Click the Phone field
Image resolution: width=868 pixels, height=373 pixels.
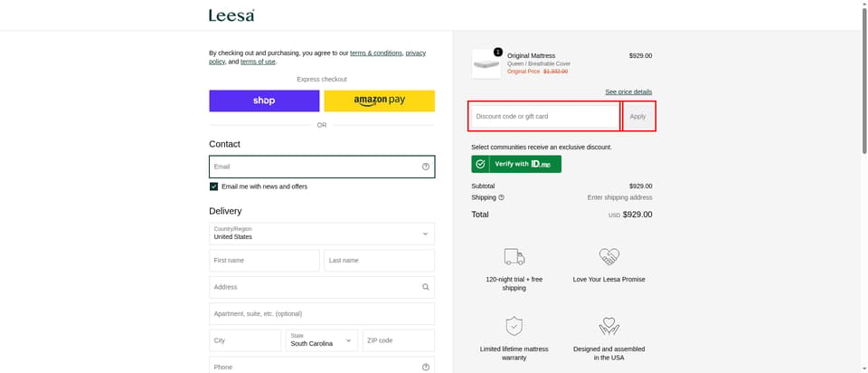pyautogui.click(x=322, y=366)
